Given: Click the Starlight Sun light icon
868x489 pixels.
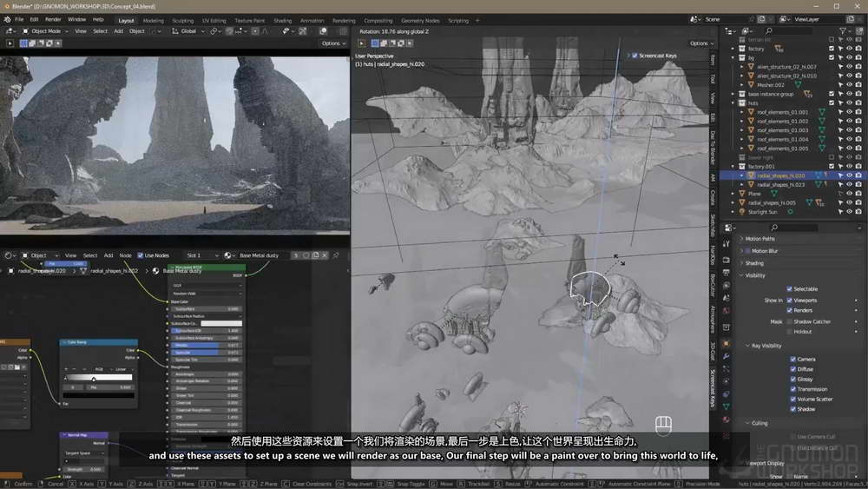Looking at the screenshot, I should click(742, 212).
